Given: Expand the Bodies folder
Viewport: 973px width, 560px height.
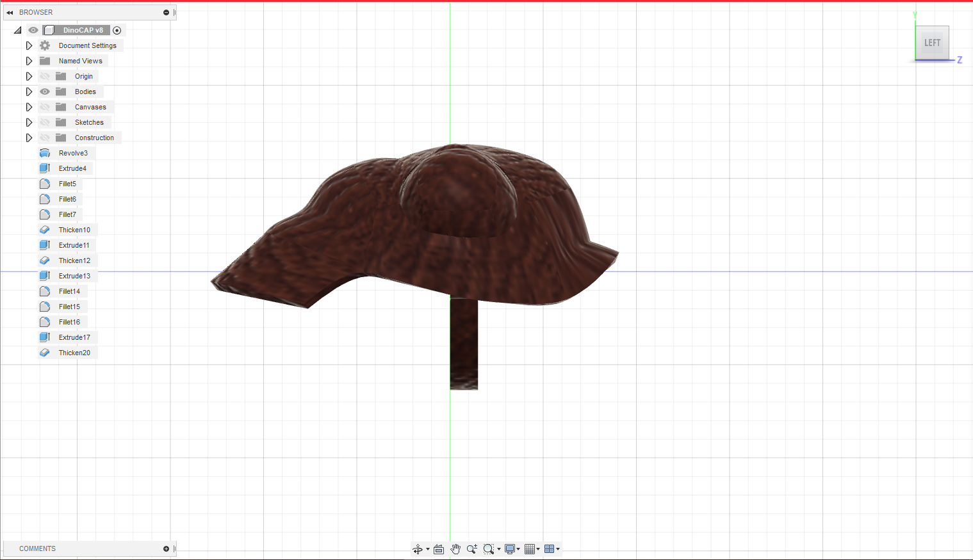Looking at the screenshot, I should (x=29, y=92).
